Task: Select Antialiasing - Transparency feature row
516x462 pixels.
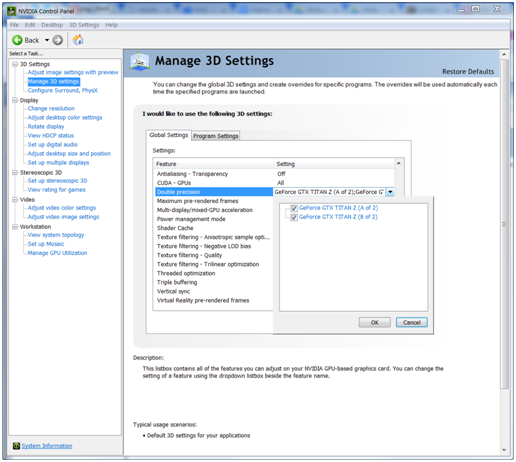Action: pos(275,174)
